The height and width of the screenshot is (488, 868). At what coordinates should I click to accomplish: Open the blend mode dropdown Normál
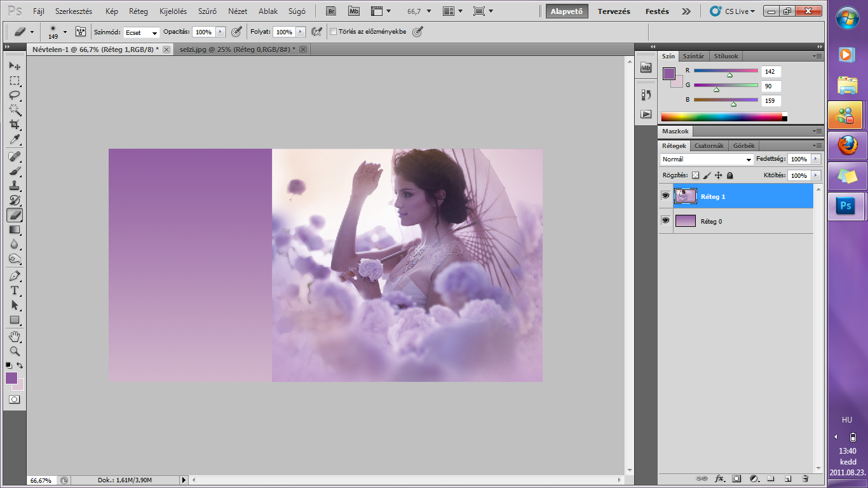[x=707, y=159]
